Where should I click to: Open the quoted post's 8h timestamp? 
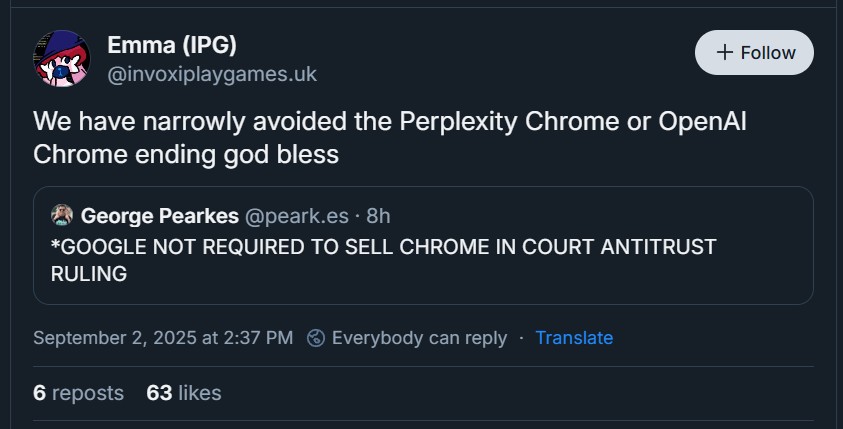pyautogui.click(x=379, y=215)
